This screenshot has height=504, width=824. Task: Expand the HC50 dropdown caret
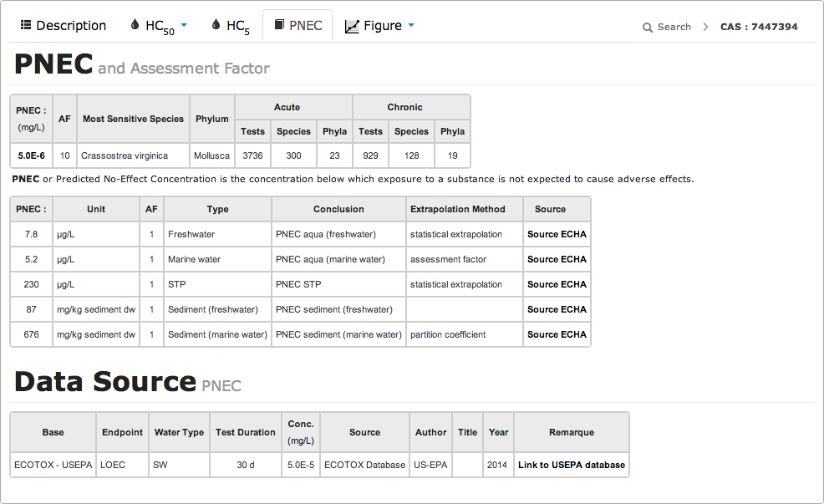(184, 26)
